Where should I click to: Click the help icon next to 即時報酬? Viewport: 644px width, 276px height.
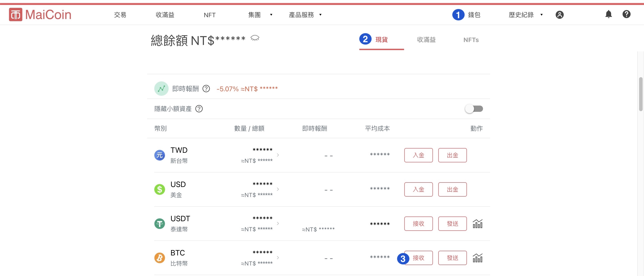pyautogui.click(x=206, y=89)
